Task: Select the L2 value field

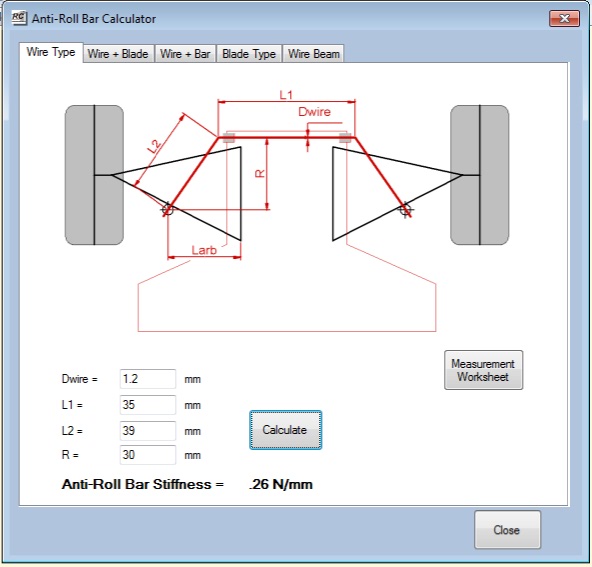Action: [148, 431]
